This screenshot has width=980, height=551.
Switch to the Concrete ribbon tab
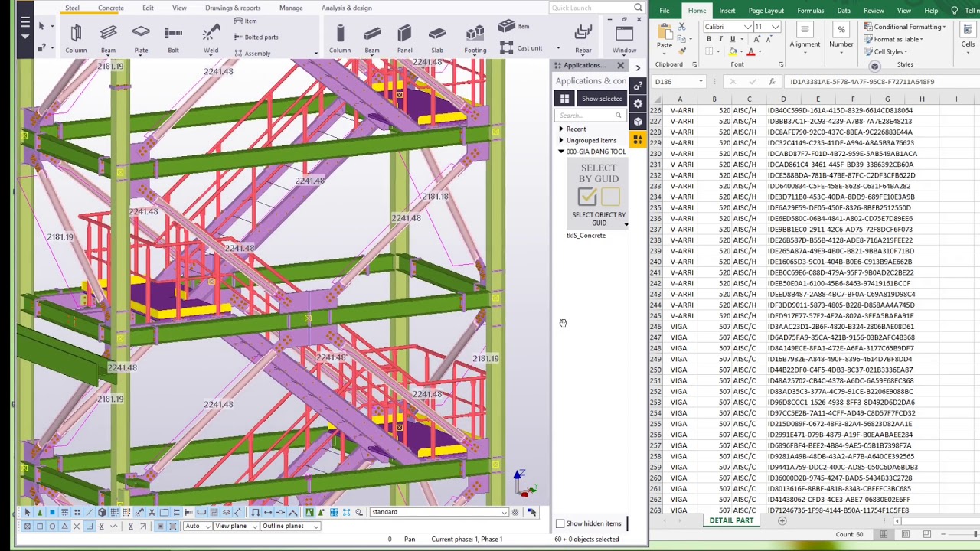111,8
